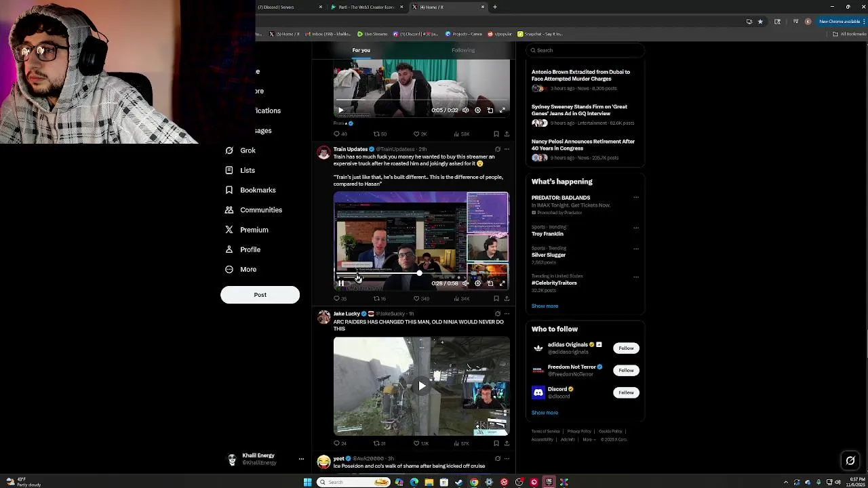868x488 pixels.
Task: Bookmark the Train Updates post
Action: pyautogui.click(x=496, y=298)
